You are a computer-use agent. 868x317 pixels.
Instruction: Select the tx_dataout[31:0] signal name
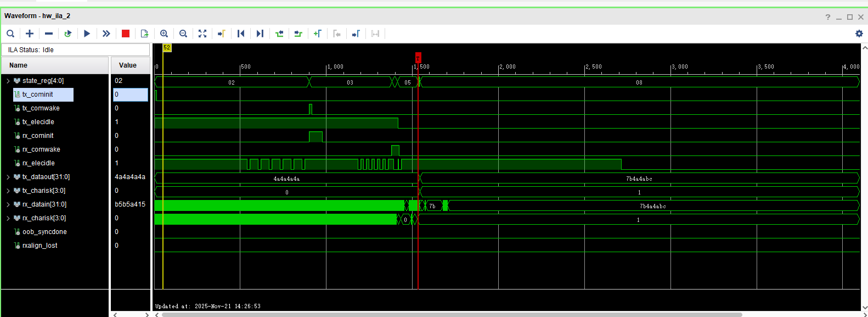click(x=46, y=177)
